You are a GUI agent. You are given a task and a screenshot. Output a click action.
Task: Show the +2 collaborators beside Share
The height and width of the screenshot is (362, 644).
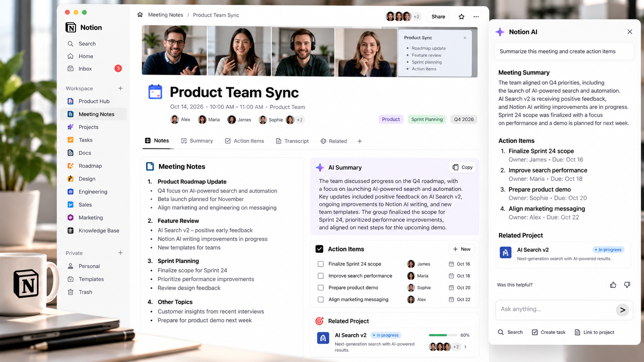tap(416, 17)
